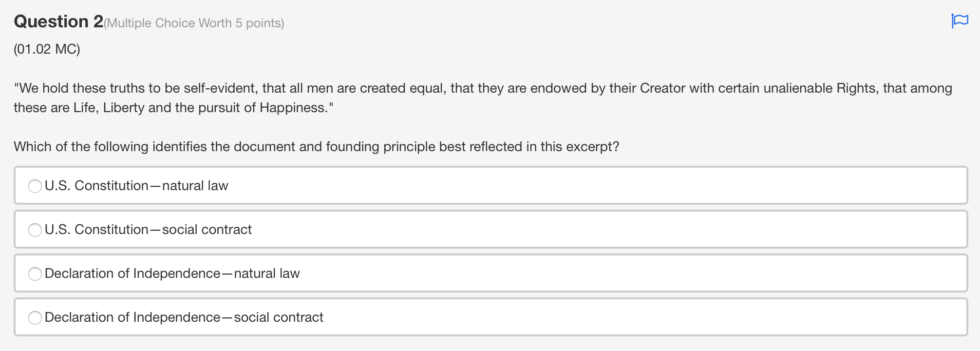The height and width of the screenshot is (351, 980).
Task: Click the (01.02 MC) label
Action: click(47, 49)
